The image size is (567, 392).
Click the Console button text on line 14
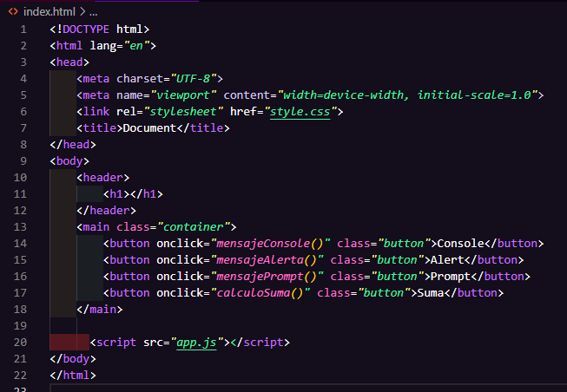pos(460,244)
